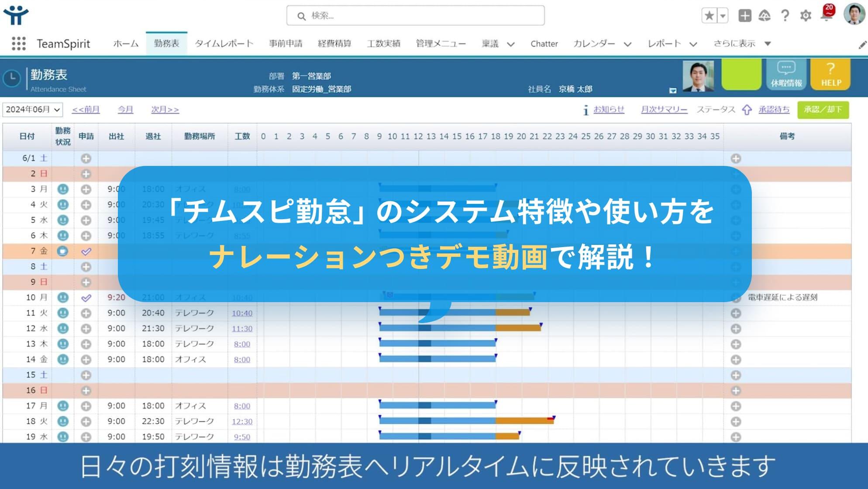
Task: Toggle the checkmark icon on 6/7金
Action: point(84,251)
